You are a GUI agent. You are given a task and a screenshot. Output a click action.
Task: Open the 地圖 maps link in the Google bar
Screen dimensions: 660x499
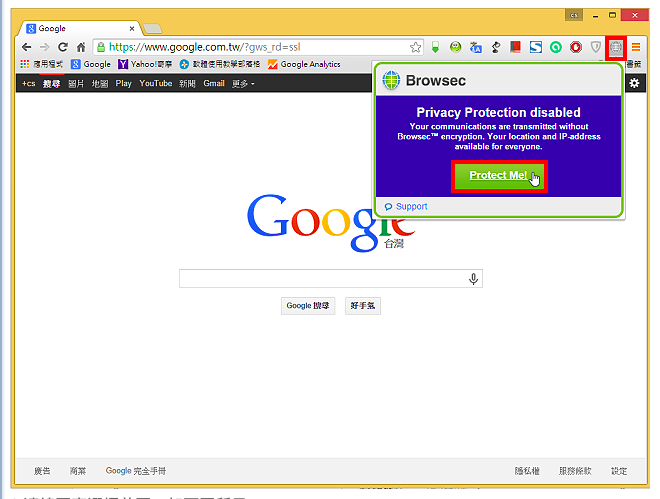[x=100, y=83]
